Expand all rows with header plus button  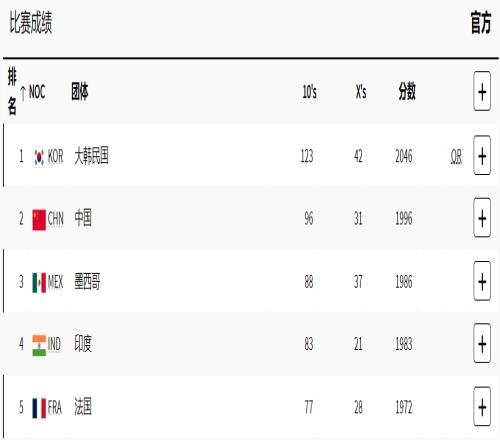click(482, 91)
